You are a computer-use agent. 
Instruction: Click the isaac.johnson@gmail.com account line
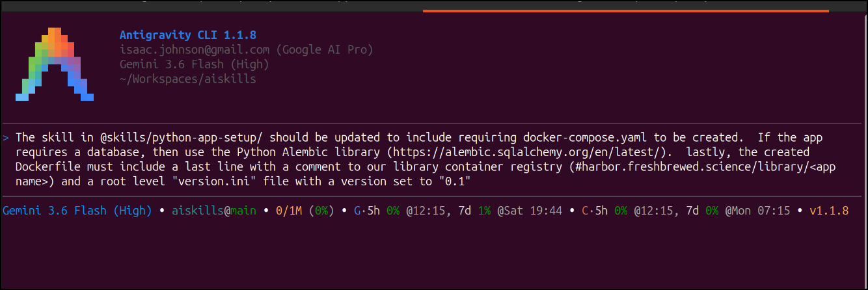point(246,49)
